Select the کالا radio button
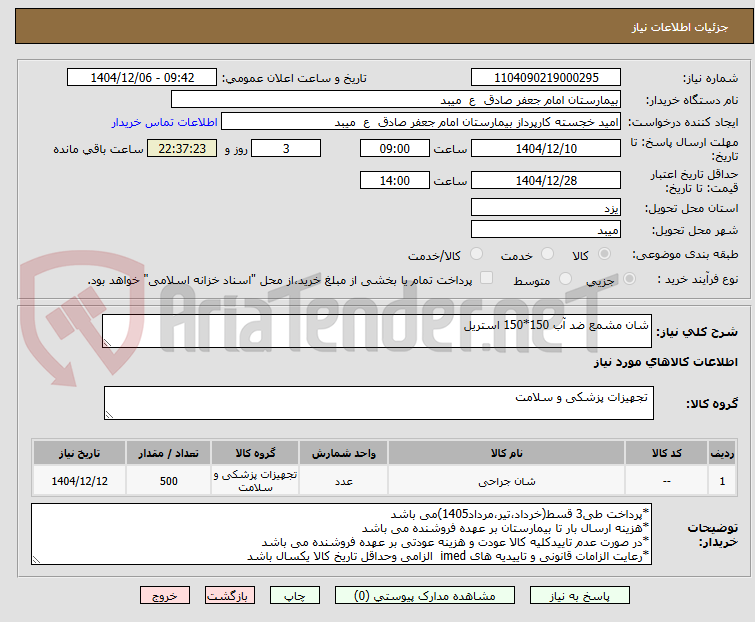This screenshot has height=622, width=755. [x=604, y=254]
